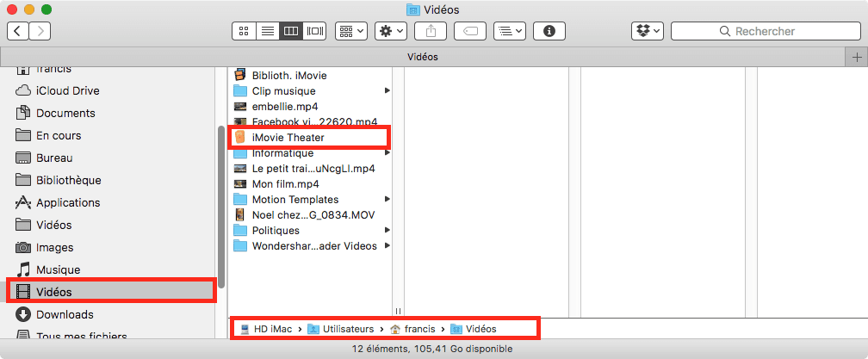Open Images in the sidebar
Image resolution: width=868 pixels, height=359 pixels.
(44, 247)
